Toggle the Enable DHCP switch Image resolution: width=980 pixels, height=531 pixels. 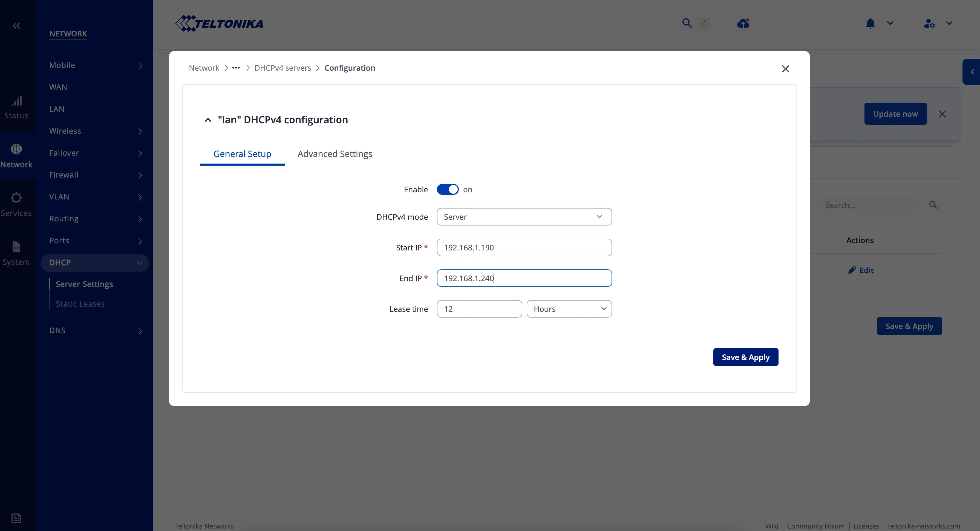point(447,189)
